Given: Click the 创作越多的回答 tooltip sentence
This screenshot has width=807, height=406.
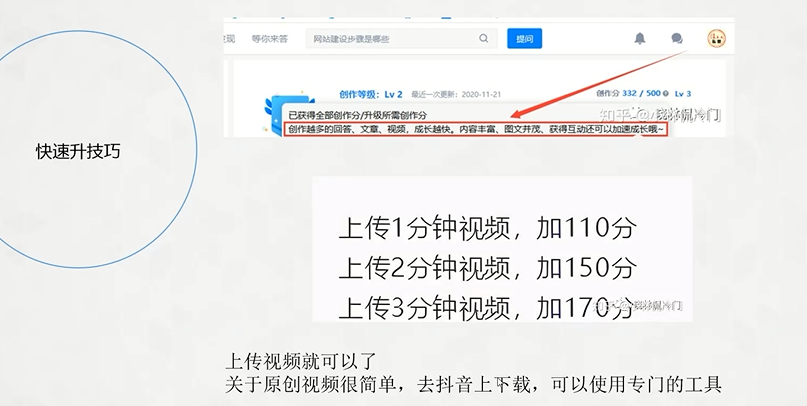Looking at the screenshot, I should (476, 130).
